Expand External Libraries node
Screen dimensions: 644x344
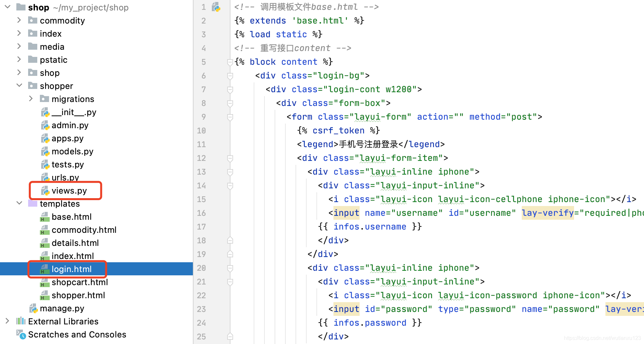click(8, 321)
